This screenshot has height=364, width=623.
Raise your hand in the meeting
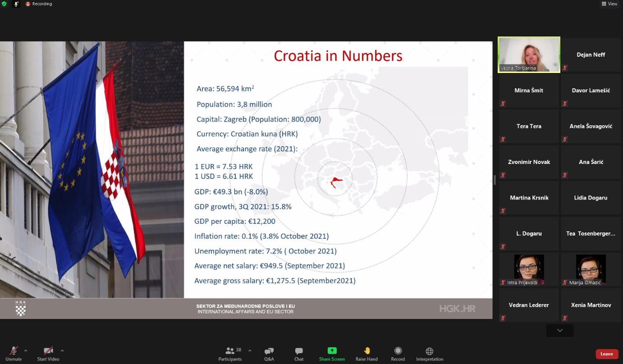tap(366, 353)
